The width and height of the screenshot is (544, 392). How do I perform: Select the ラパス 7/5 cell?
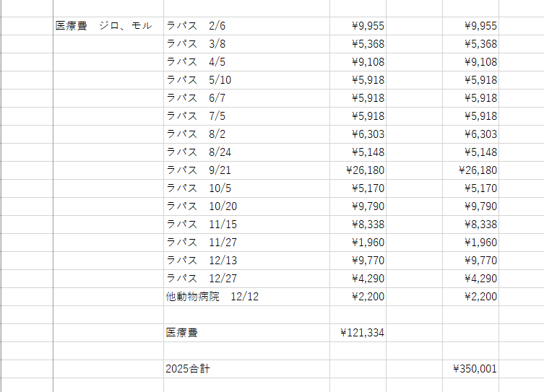[246, 116]
